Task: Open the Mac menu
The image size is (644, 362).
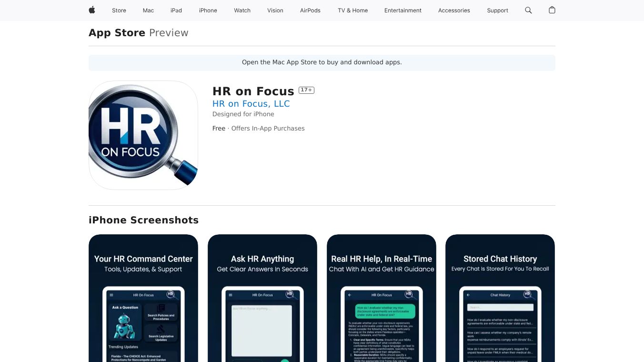Action: point(149,10)
